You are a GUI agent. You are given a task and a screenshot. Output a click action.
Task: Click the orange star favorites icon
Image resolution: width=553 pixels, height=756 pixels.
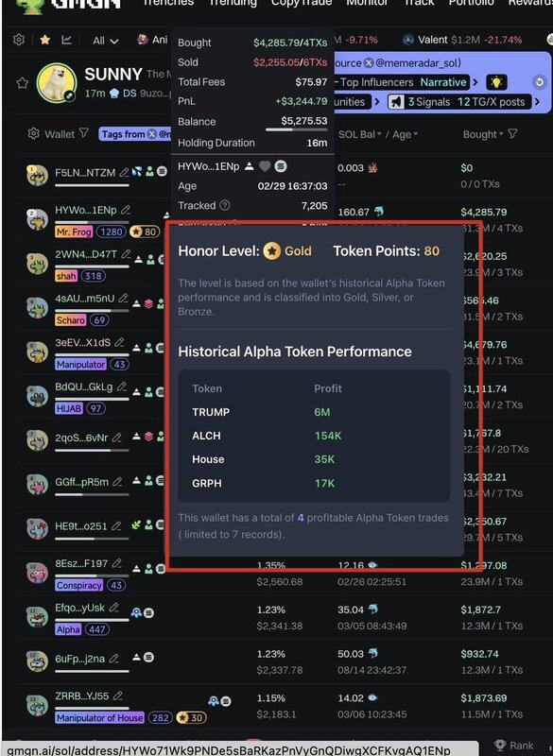tap(44, 40)
